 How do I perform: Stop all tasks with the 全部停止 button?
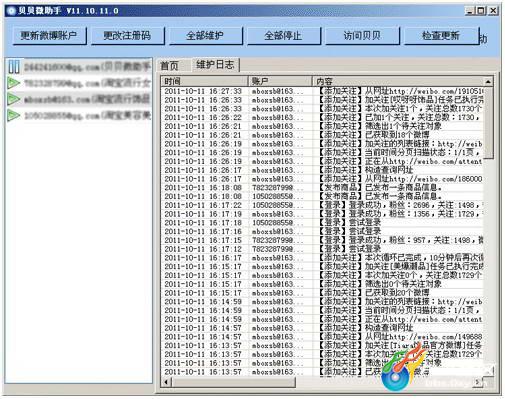[x=283, y=36]
